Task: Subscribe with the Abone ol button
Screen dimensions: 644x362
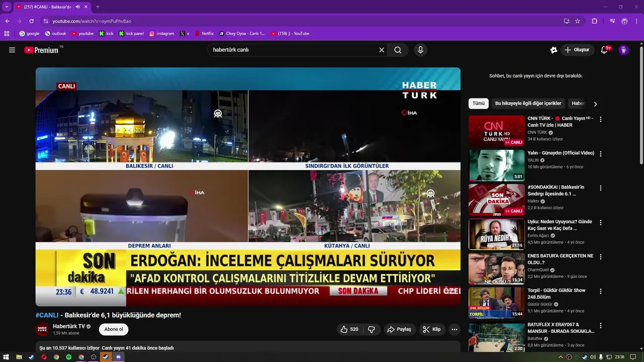Action: point(114,329)
